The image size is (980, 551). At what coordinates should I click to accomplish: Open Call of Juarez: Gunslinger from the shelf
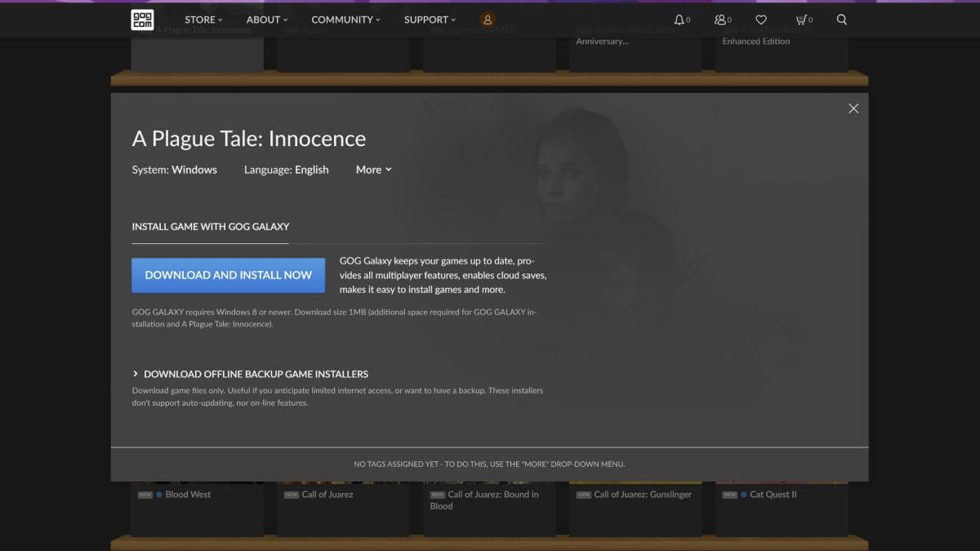point(642,494)
